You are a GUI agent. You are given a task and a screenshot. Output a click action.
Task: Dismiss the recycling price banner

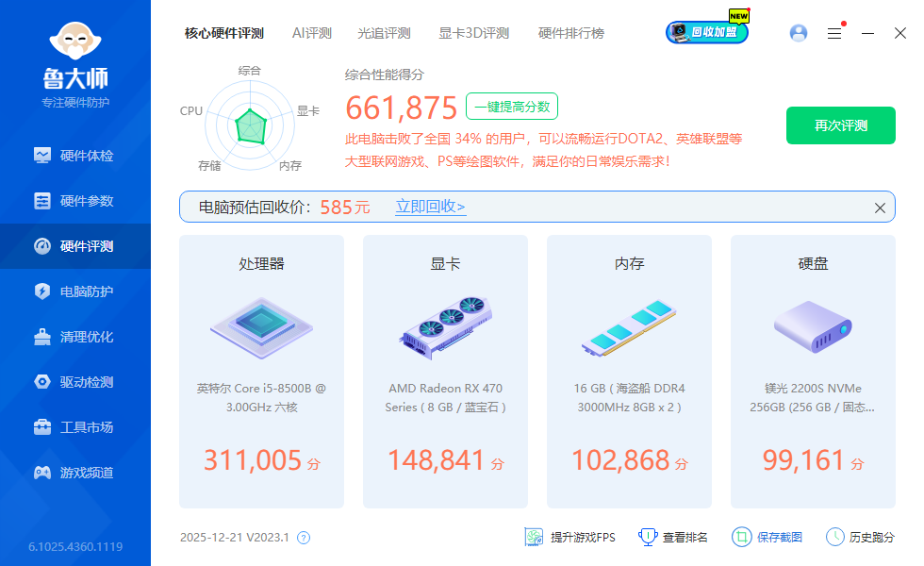click(x=880, y=208)
